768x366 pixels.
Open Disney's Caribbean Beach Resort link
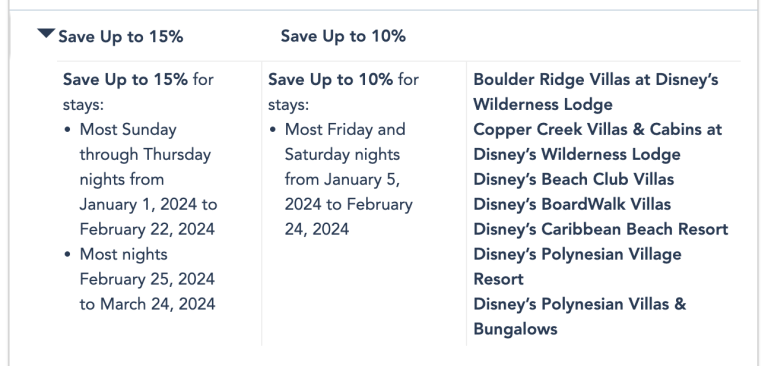(600, 229)
